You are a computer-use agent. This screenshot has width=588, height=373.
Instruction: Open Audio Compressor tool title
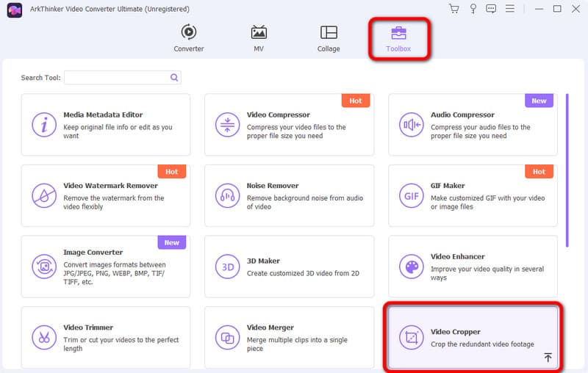click(462, 115)
